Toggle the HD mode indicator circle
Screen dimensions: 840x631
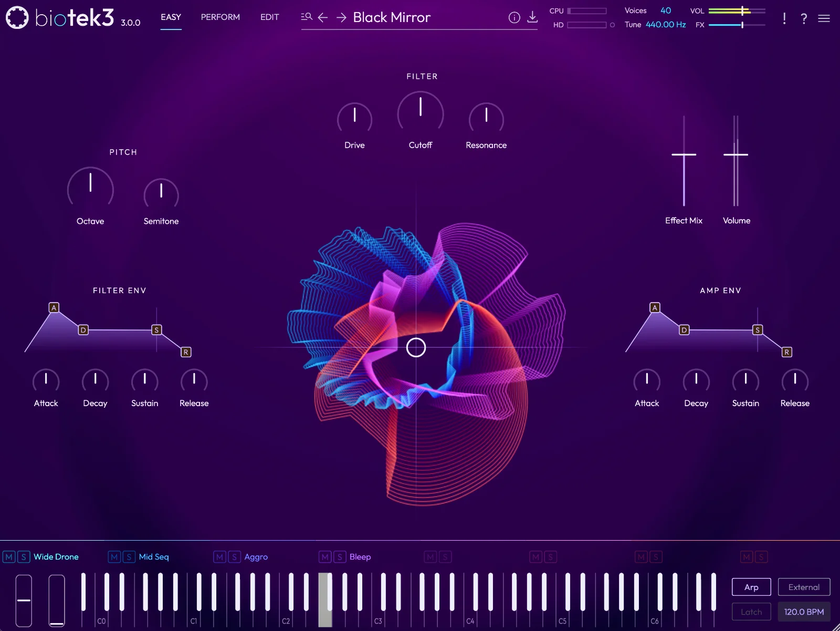(x=612, y=25)
